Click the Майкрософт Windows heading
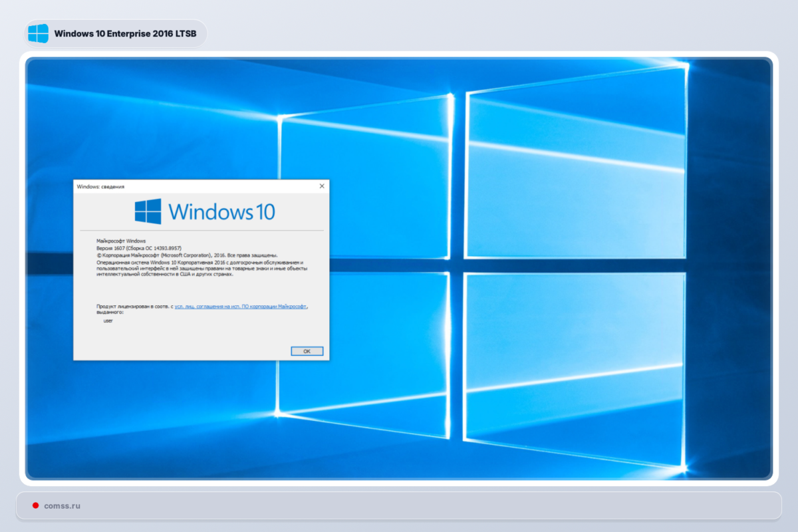This screenshot has height=532, width=798. click(x=120, y=241)
